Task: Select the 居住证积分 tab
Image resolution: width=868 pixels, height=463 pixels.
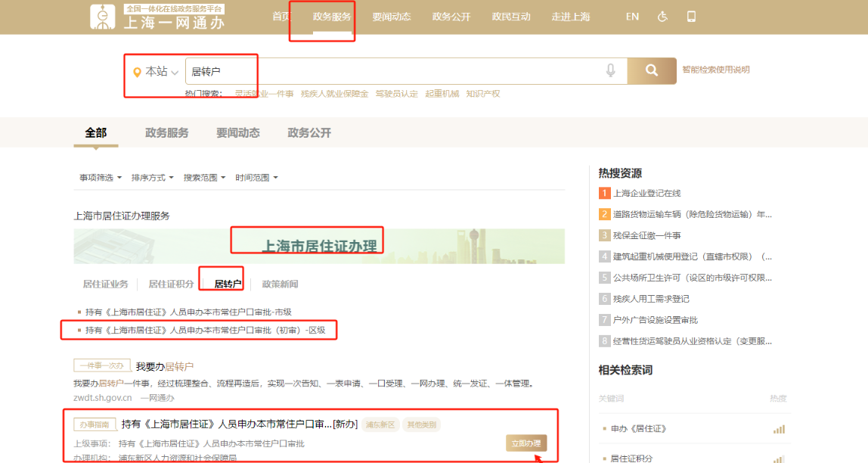Action: point(171,284)
